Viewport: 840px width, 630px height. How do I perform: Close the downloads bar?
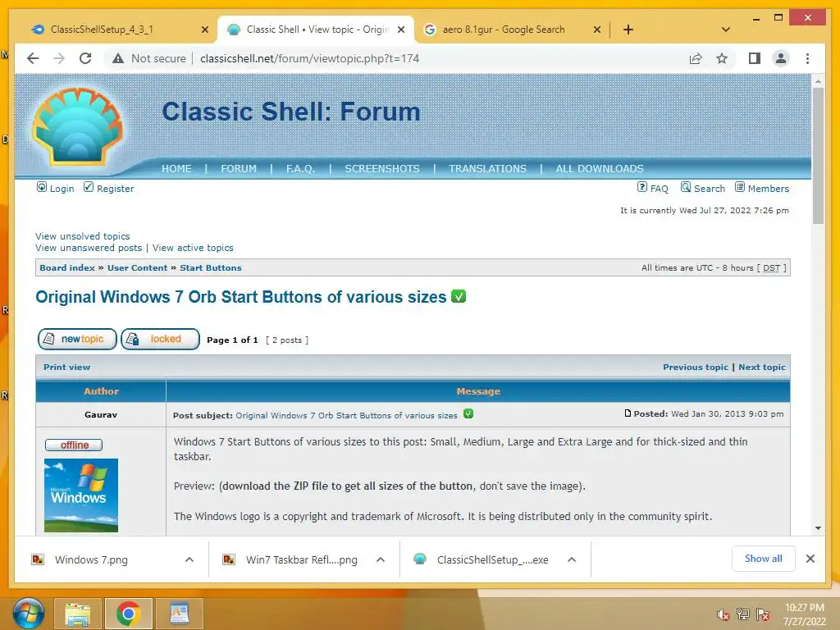click(810, 559)
